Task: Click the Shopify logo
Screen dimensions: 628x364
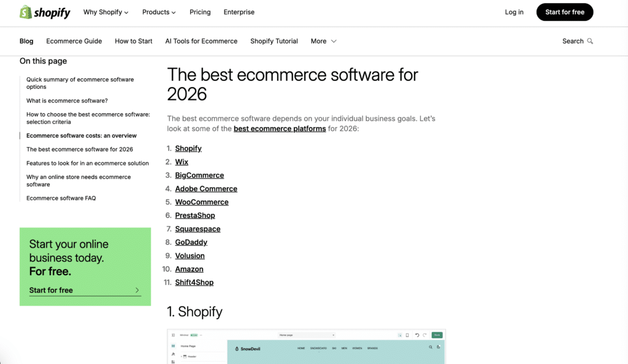Action: 45,12
